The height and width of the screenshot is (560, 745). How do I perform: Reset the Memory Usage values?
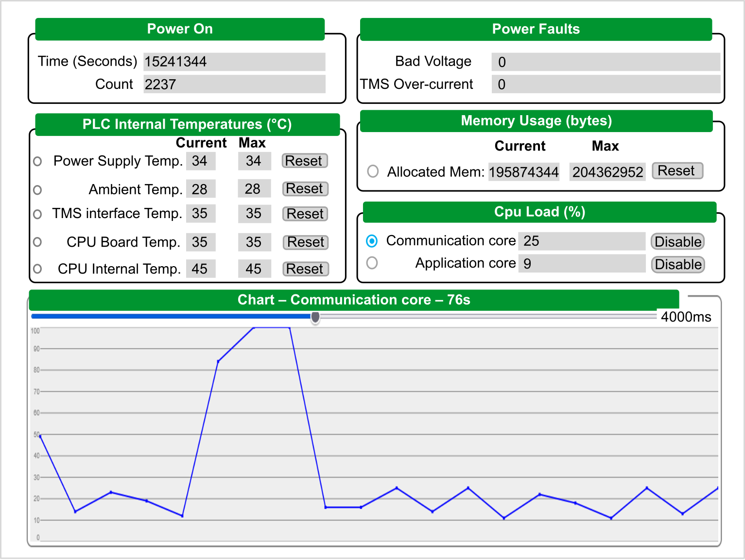[x=677, y=171]
